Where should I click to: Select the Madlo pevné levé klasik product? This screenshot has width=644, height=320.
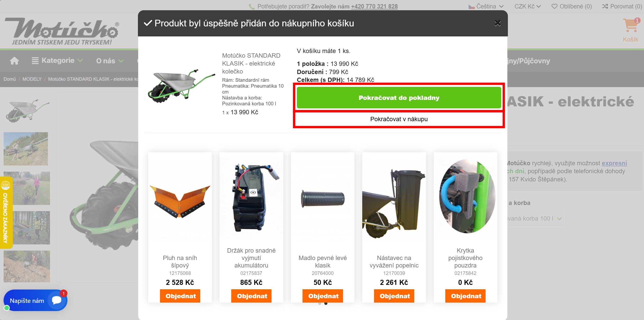click(323, 262)
